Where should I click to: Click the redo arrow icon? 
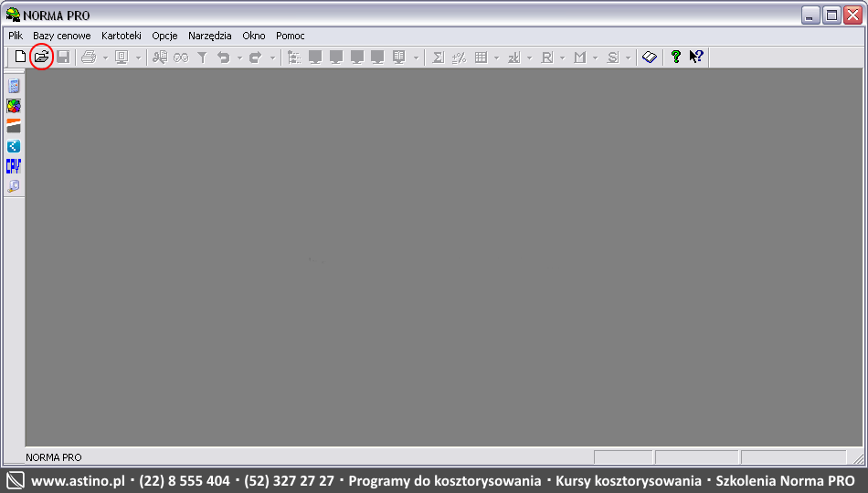click(256, 57)
